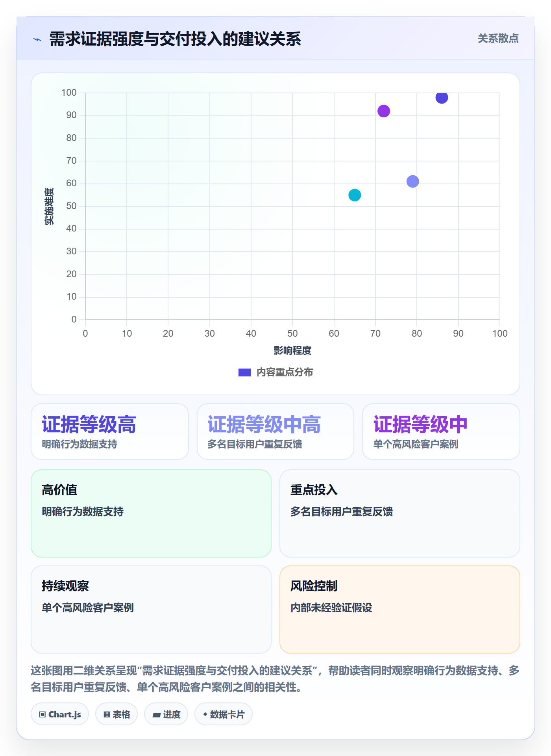This screenshot has width=551, height=756.
Task: Open the 证据等级中高 stat card
Action: coord(275,432)
